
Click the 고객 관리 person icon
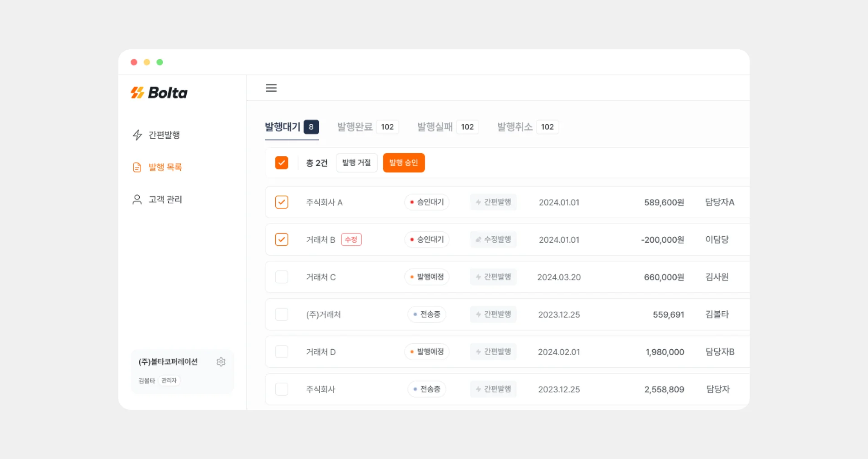point(137,199)
